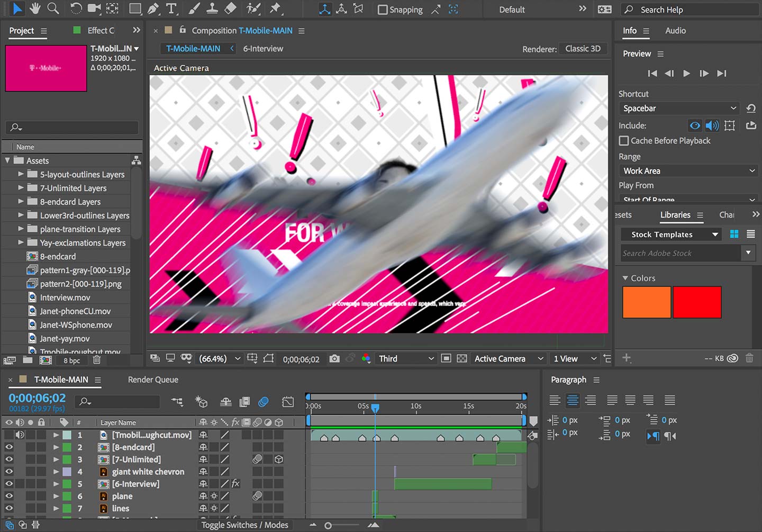Open Show Channel color icon
The height and width of the screenshot is (532, 762).
point(366,359)
